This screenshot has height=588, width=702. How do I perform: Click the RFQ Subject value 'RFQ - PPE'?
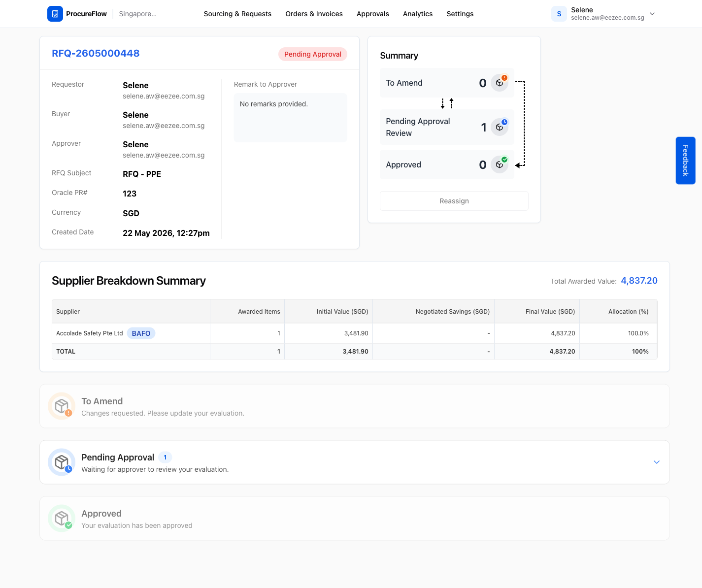coord(142,174)
